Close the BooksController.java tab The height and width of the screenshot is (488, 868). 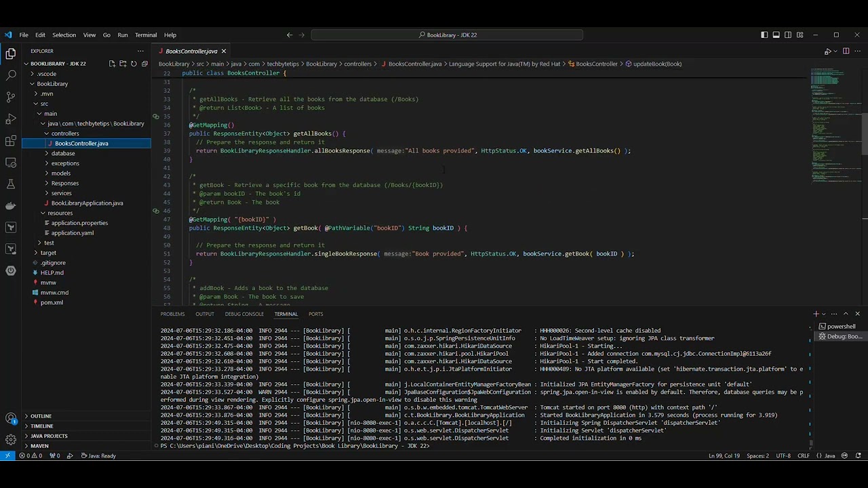click(x=223, y=51)
